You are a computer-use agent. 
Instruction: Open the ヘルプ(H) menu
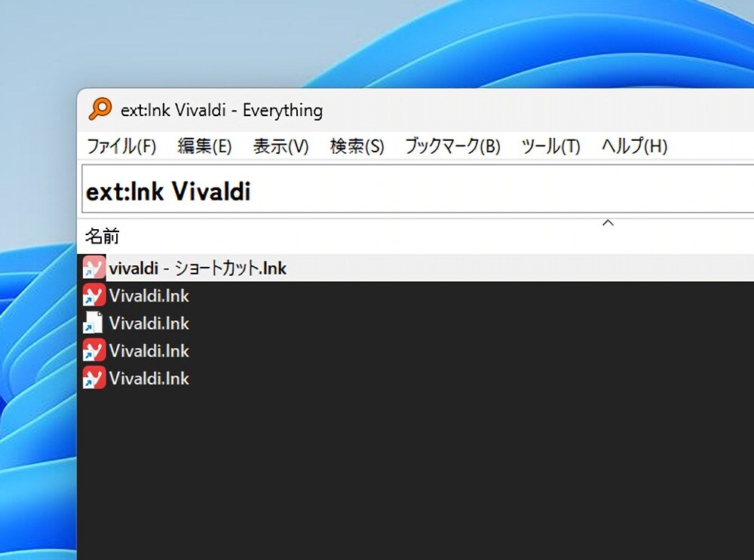[x=634, y=146]
